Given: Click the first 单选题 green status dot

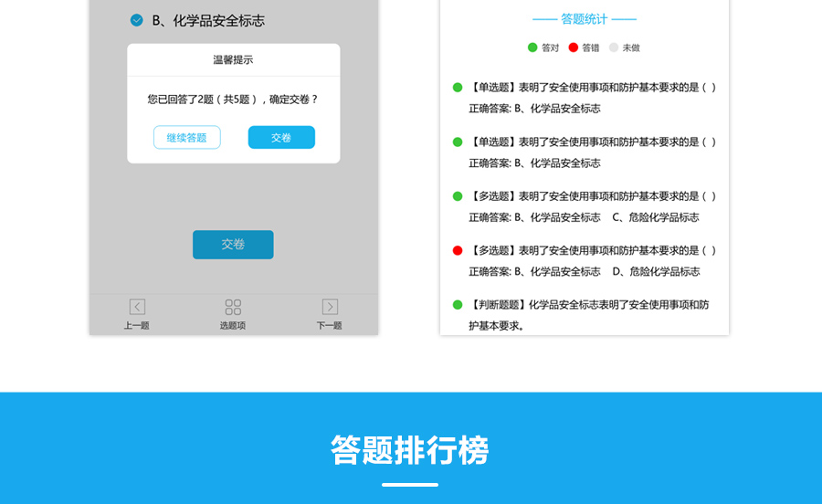Looking at the screenshot, I should 458,88.
